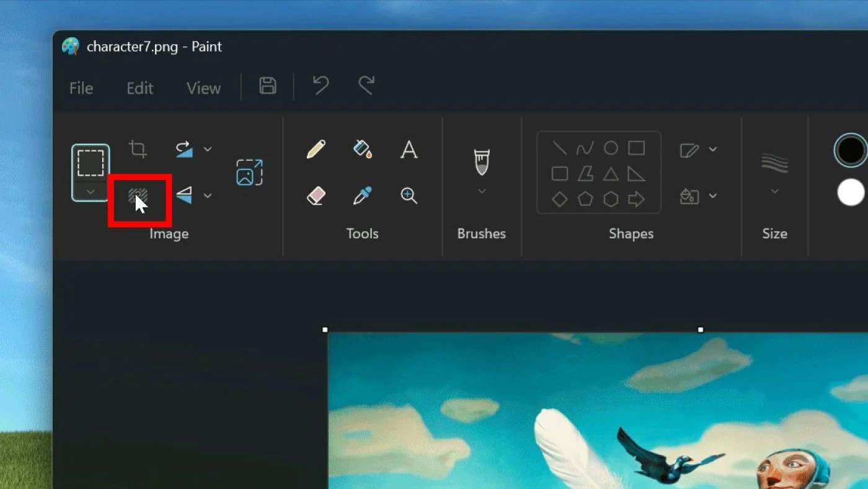Click the top-center canvas resize handle

(701, 330)
